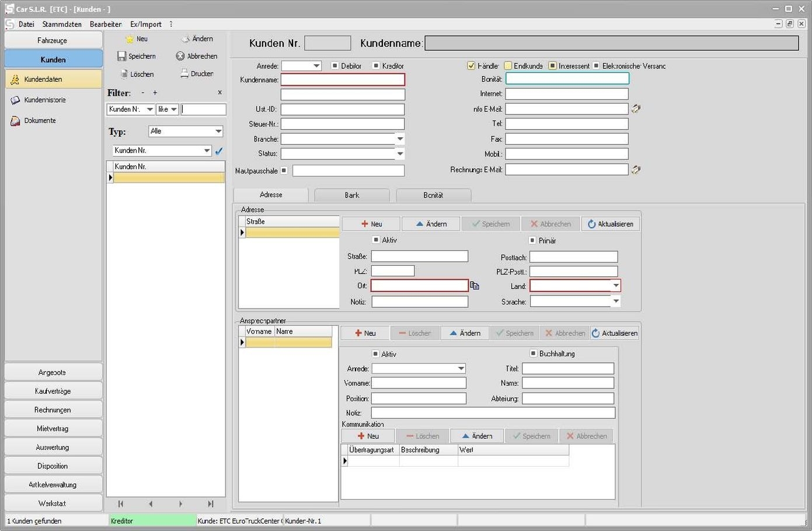Open the Stammdaten menu

(62, 24)
